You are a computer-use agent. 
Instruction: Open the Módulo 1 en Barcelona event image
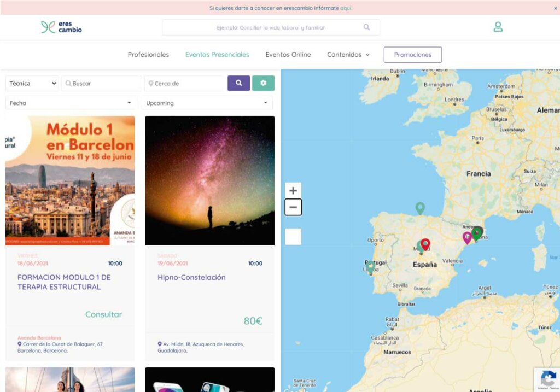pos(70,180)
